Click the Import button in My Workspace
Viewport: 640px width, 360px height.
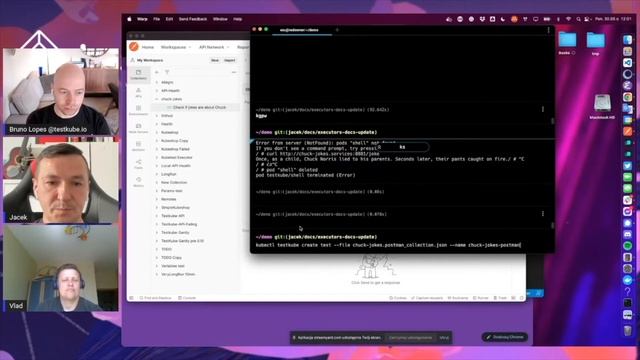pos(229,60)
